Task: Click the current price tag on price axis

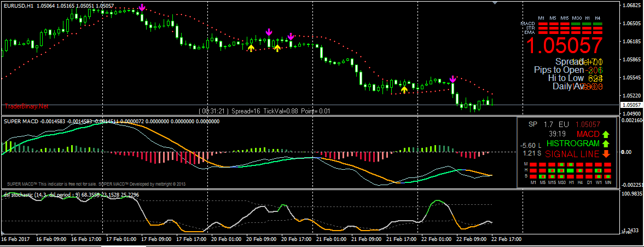Action: 631,105
